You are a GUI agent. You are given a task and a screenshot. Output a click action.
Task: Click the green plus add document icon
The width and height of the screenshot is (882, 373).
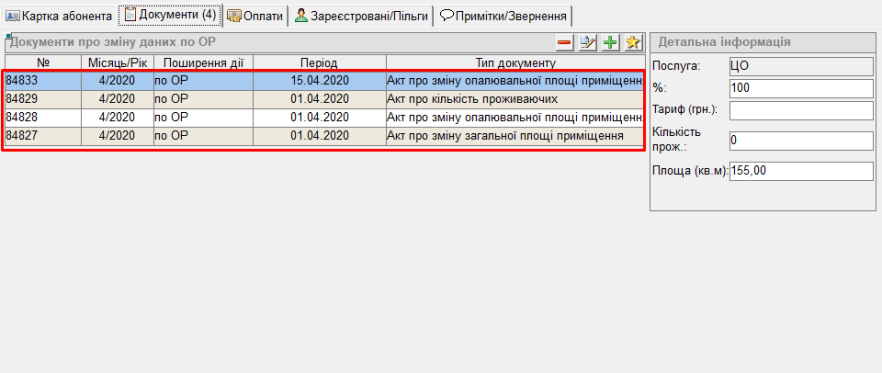pos(611,42)
